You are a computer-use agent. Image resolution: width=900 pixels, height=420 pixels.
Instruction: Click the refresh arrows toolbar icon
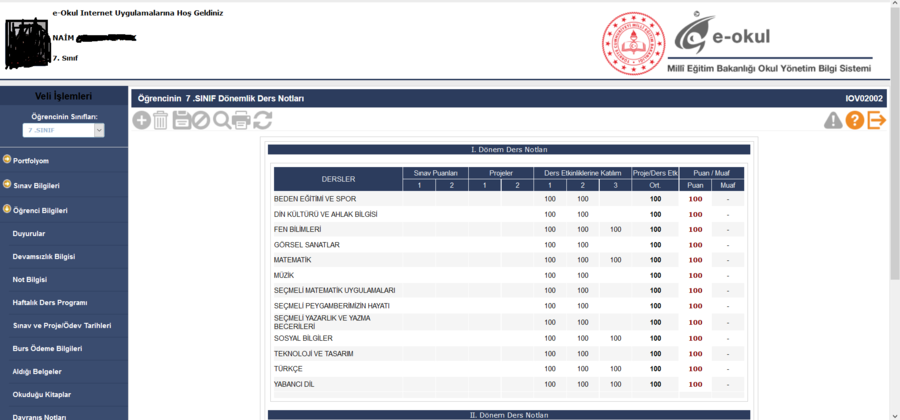coord(262,120)
